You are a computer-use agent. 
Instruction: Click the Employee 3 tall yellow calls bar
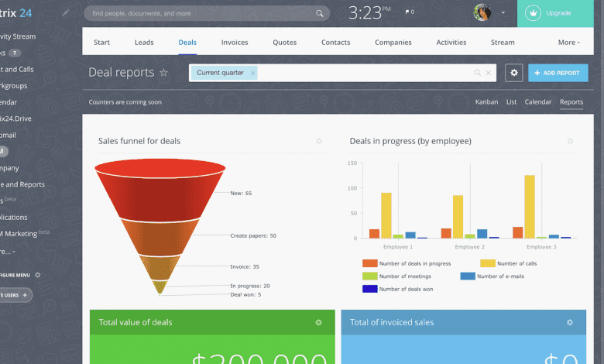pyautogui.click(x=530, y=207)
